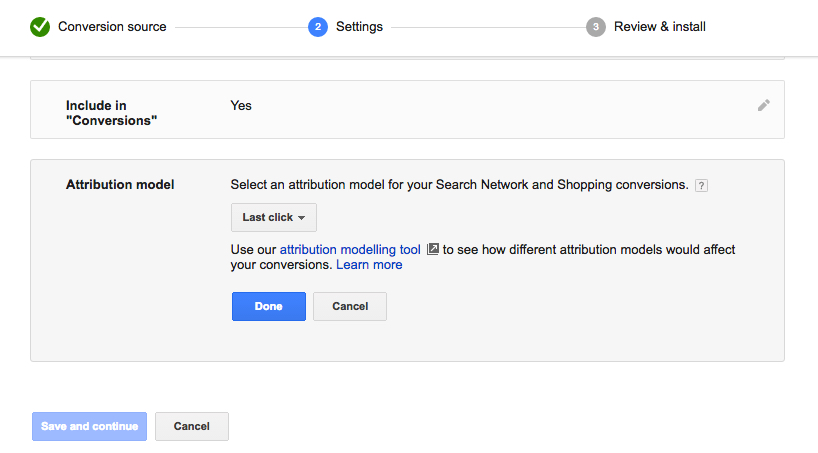Select the Settings step label
The height and width of the screenshot is (453, 818).
(359, 27)
